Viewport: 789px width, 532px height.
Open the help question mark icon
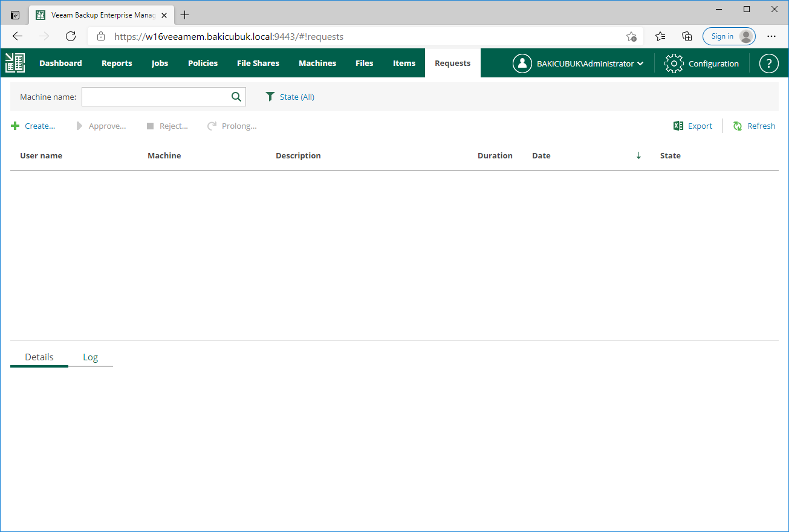[768, 63]
